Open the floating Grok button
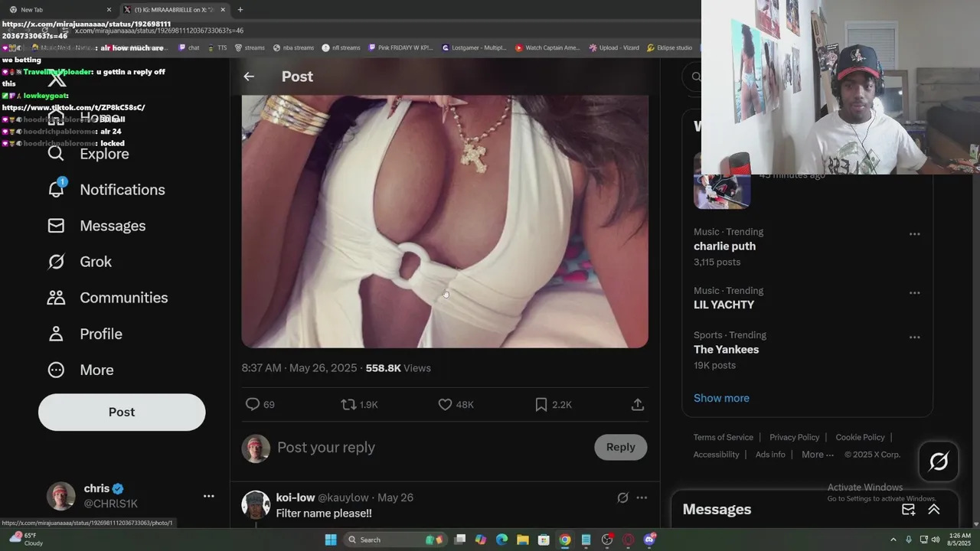The width and height of the screenshot is (980, 551). (x=939, y=461)
